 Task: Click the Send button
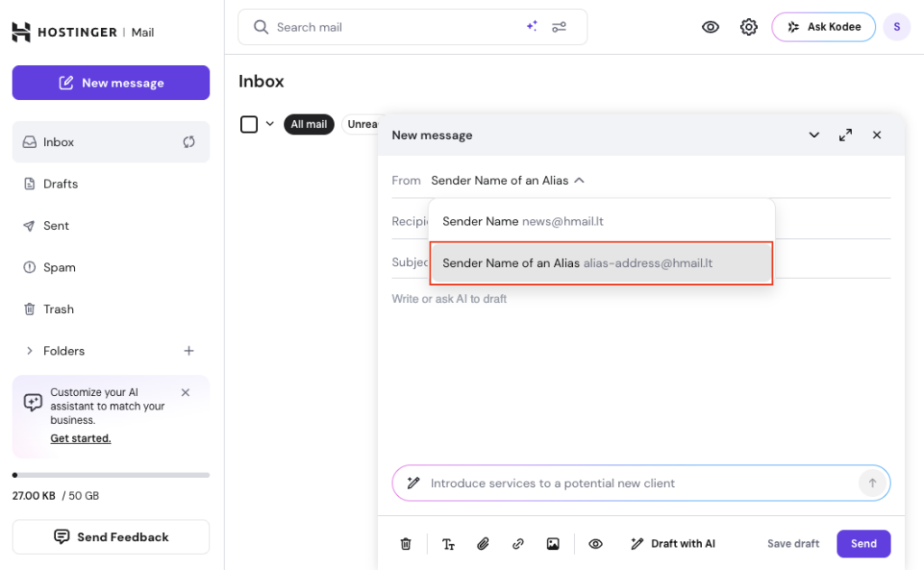(863, 544)
